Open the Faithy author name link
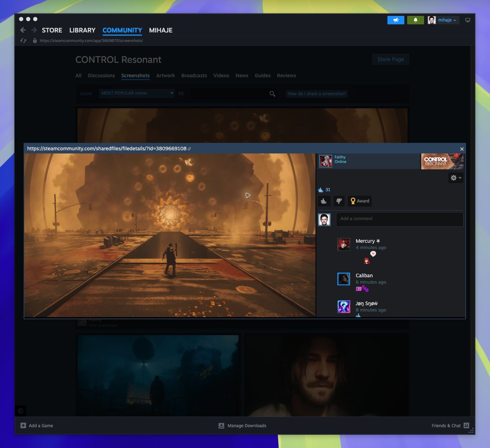The image size is (490, 448). coord(340,157)
